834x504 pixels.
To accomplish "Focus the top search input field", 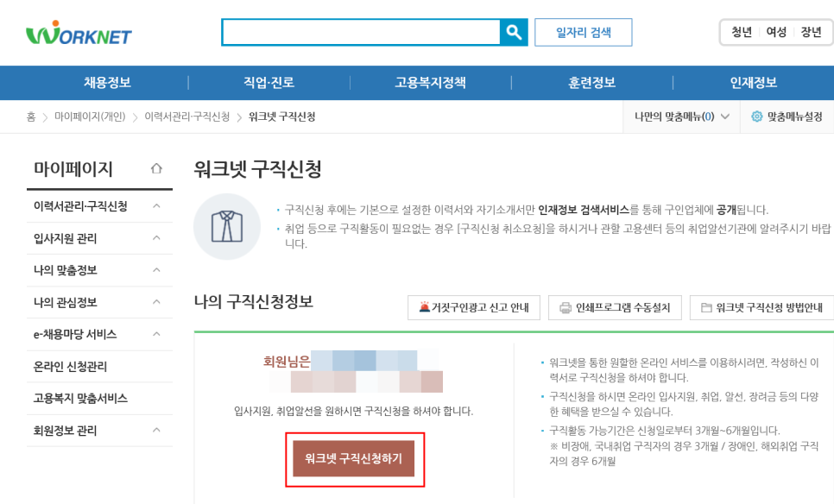I will [361, 33].
